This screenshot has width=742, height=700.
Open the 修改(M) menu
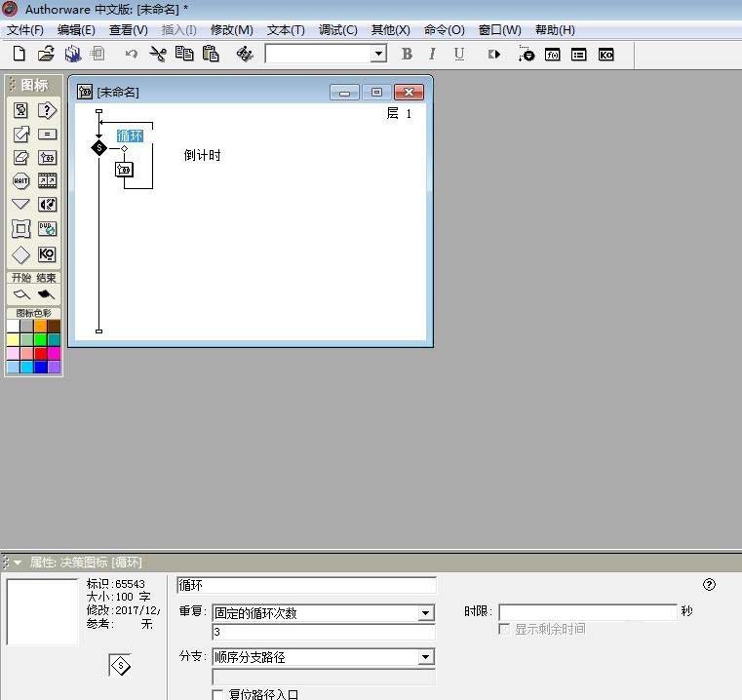tap(231, 30)
